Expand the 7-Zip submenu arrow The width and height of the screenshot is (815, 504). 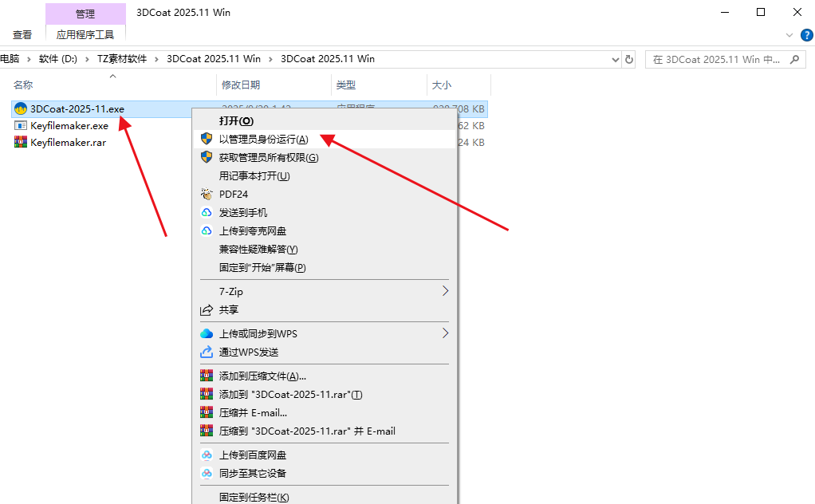(x=445, y=291)
